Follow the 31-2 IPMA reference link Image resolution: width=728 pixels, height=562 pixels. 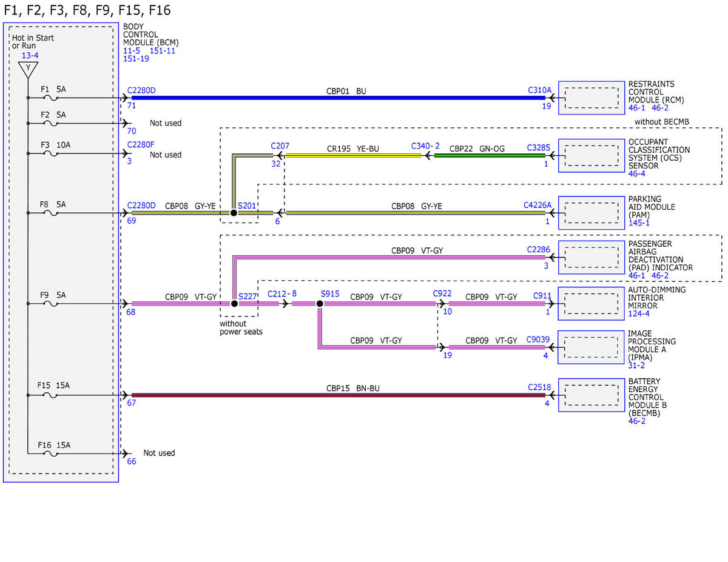[637, 366]
